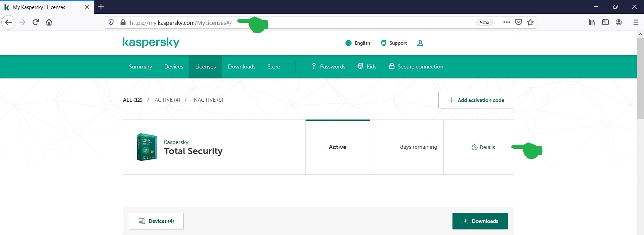Open the Firefox library icon
The image size is (644, 235).
pyautogui.click(x=592, y=22)
